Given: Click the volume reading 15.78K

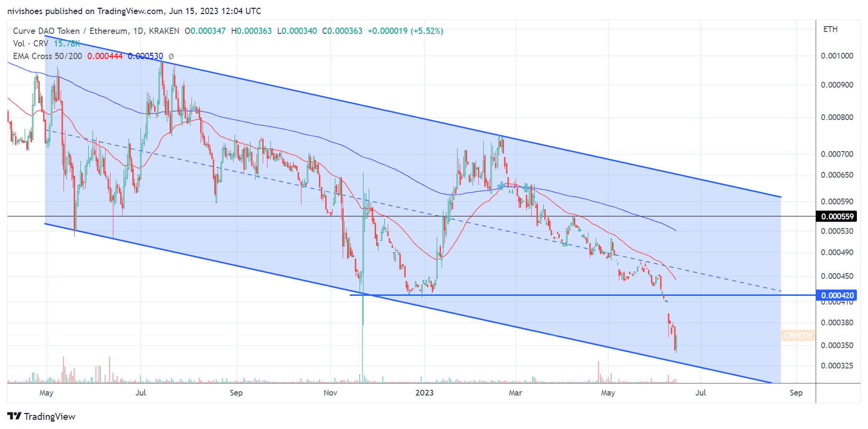Looking at the screenshot, I should (x=67, y=44).
